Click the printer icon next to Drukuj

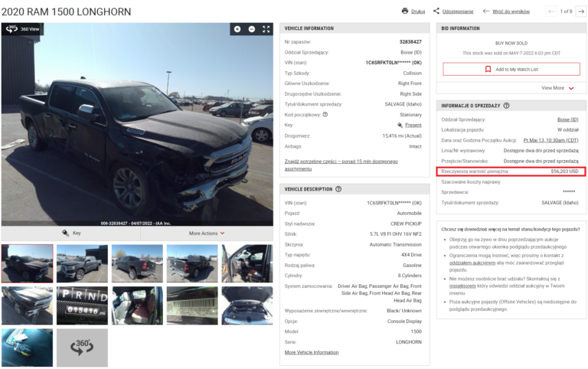click(x=405, y=11)
